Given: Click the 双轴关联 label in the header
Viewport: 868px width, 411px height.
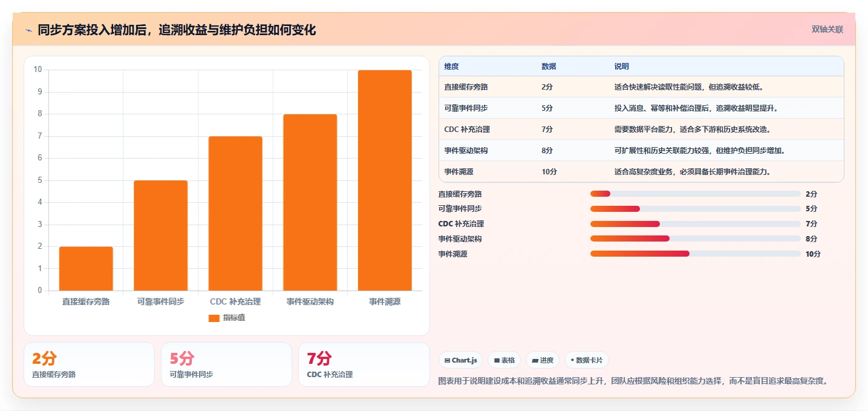Looking at the screenshot, I should coord(827,30).
